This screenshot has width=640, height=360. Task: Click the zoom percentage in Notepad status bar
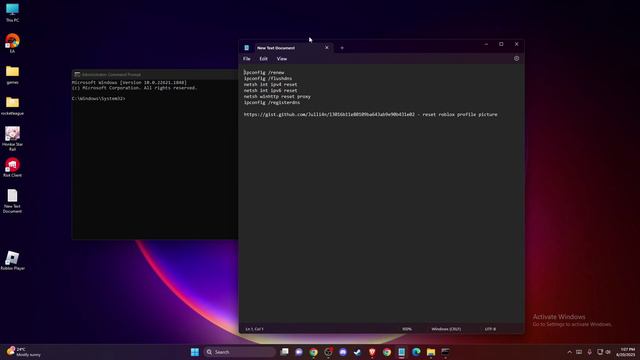tap(407, 329)
